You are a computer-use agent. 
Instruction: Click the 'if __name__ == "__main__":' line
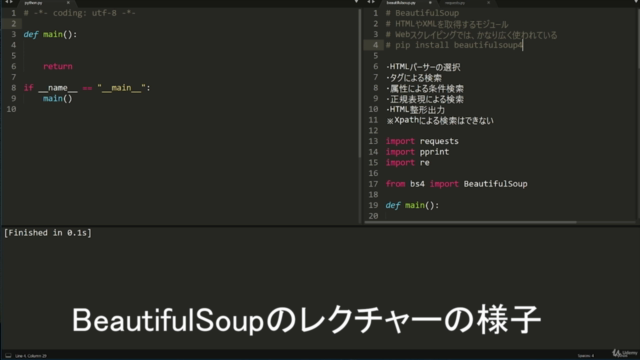[87, 88]
